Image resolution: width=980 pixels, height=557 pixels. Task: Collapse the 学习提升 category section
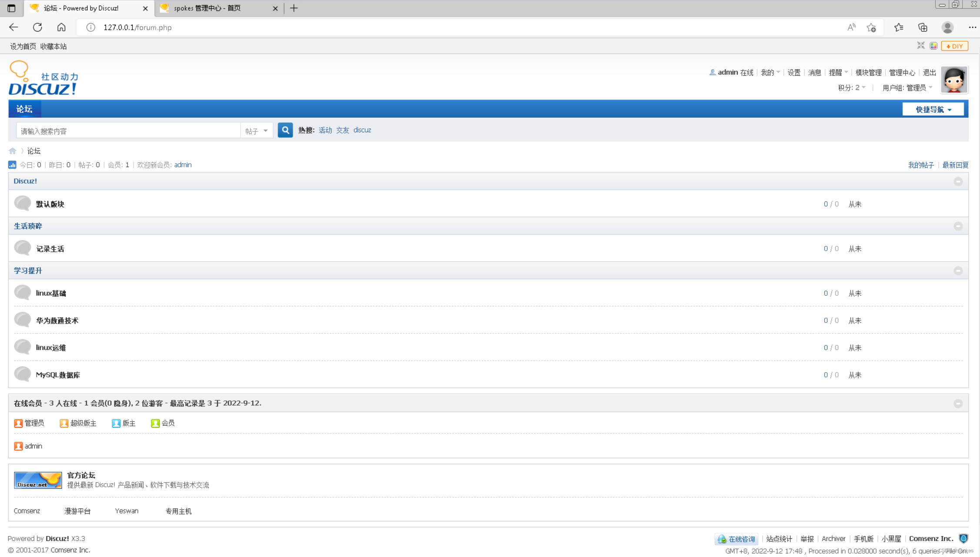pyautogui.click(x=958, y=271)
